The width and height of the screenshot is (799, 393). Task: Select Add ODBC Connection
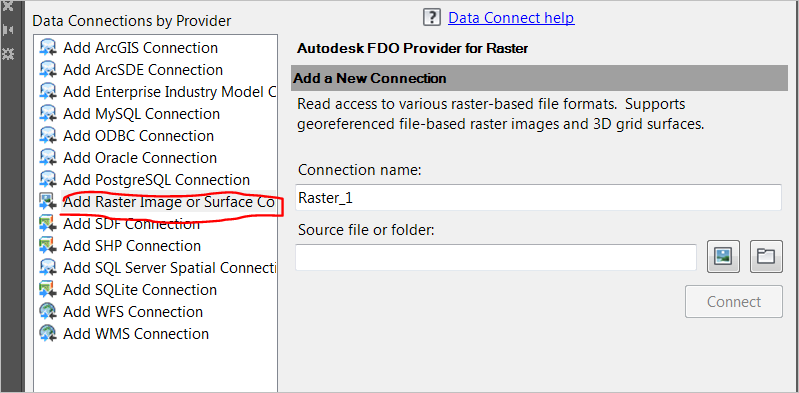[139, 136]
